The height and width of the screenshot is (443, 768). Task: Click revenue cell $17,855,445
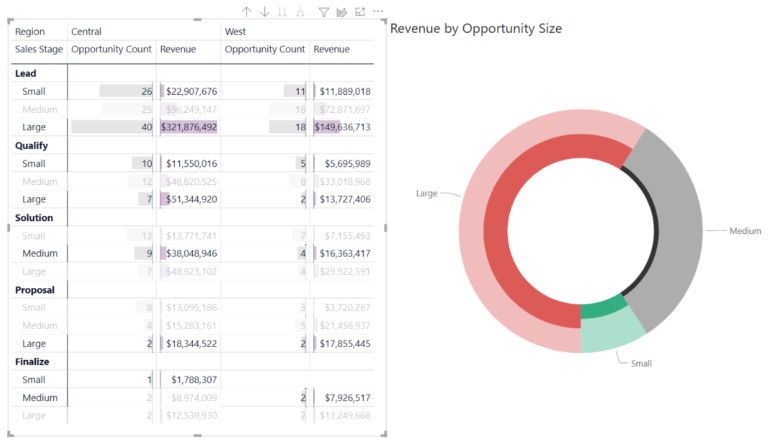[345, 344]
